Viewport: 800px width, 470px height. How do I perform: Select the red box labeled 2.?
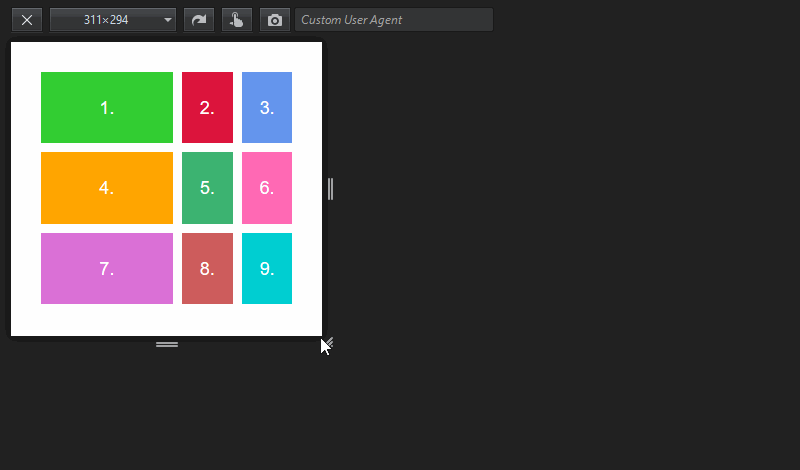pos(207,108)
